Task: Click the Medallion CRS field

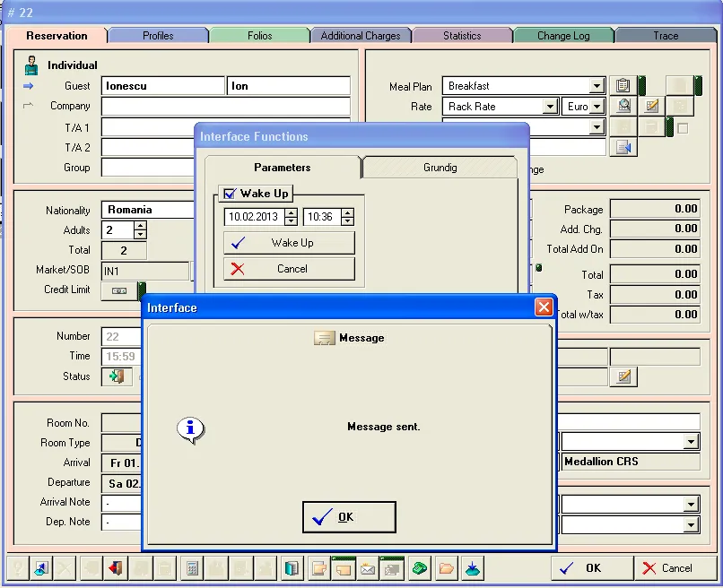Action: coord(631,462)
